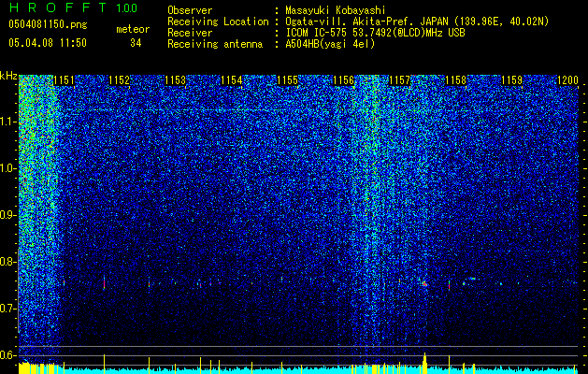Click the antenna A504HB(yagi 4el) text
Screen dimensions: 588x374
[330, 44]
